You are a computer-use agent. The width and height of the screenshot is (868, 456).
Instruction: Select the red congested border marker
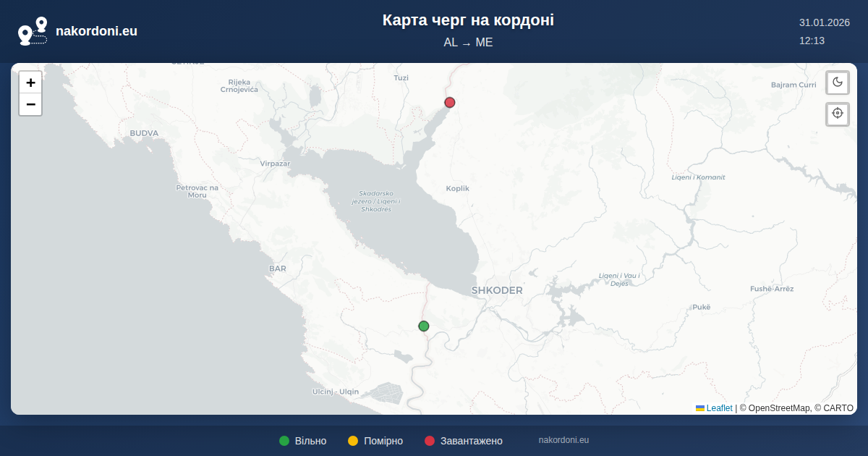click(x=450, y=102)
